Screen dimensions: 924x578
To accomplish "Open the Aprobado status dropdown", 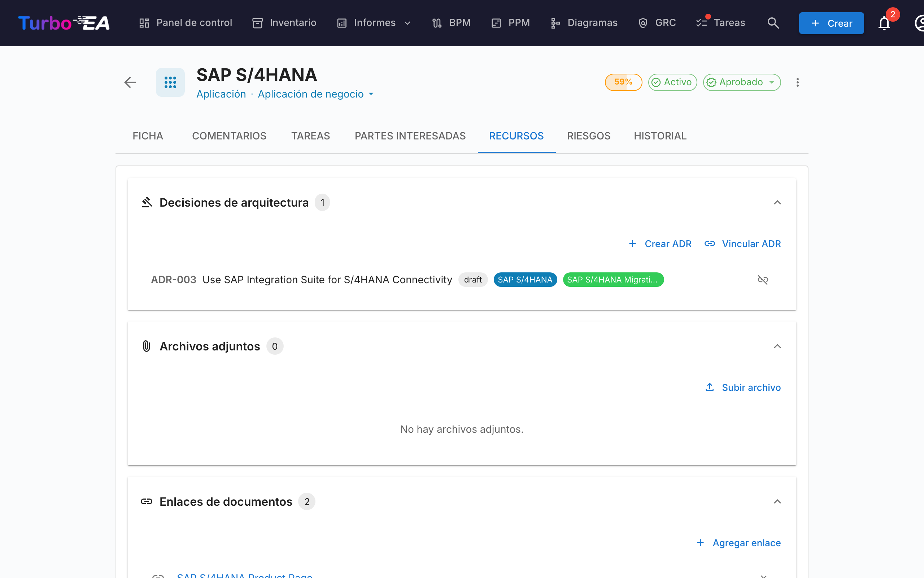I will click(741, 82).
